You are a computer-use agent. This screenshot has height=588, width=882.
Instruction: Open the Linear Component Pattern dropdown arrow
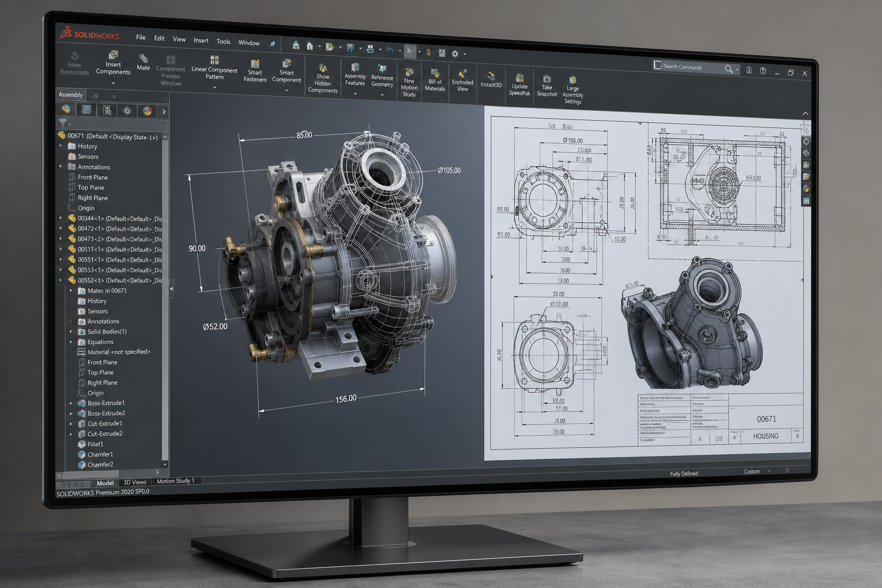pyautogui.click(x=215, y=88)
